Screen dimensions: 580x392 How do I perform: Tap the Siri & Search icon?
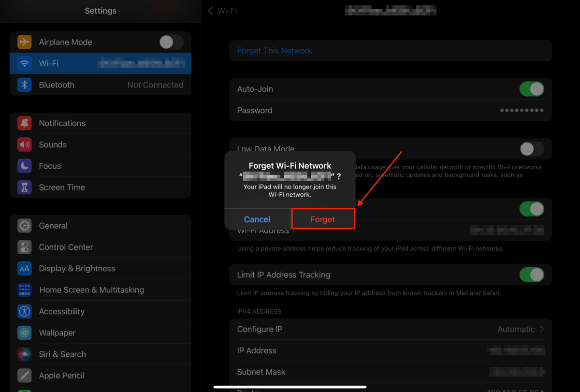point(25,354)
